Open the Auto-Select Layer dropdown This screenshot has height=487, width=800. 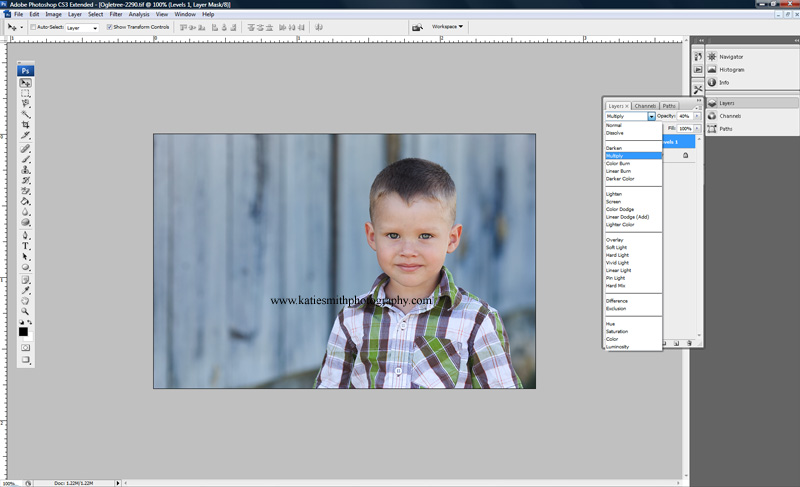(82, 28)
